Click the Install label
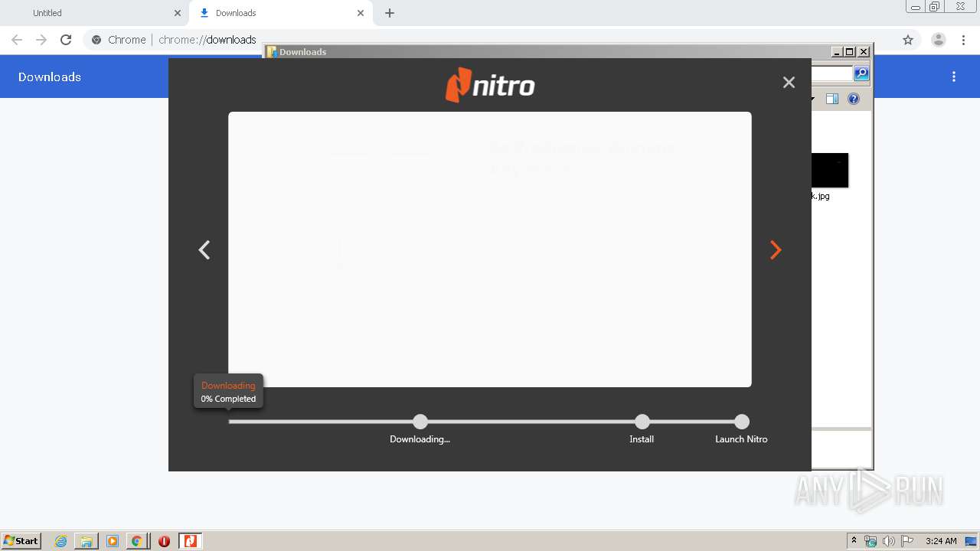The image size is (980, 551). point(642,439)
